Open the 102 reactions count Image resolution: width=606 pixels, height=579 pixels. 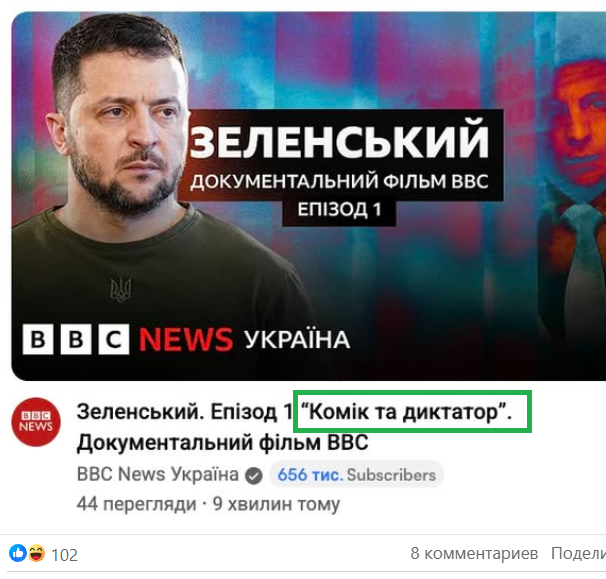(x=65, y=555)
